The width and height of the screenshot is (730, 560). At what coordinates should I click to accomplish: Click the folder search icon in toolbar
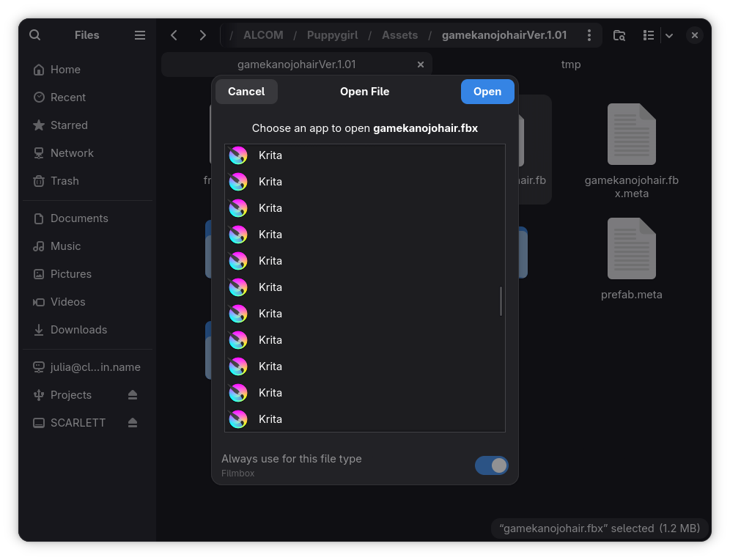[x=619, y=35]
